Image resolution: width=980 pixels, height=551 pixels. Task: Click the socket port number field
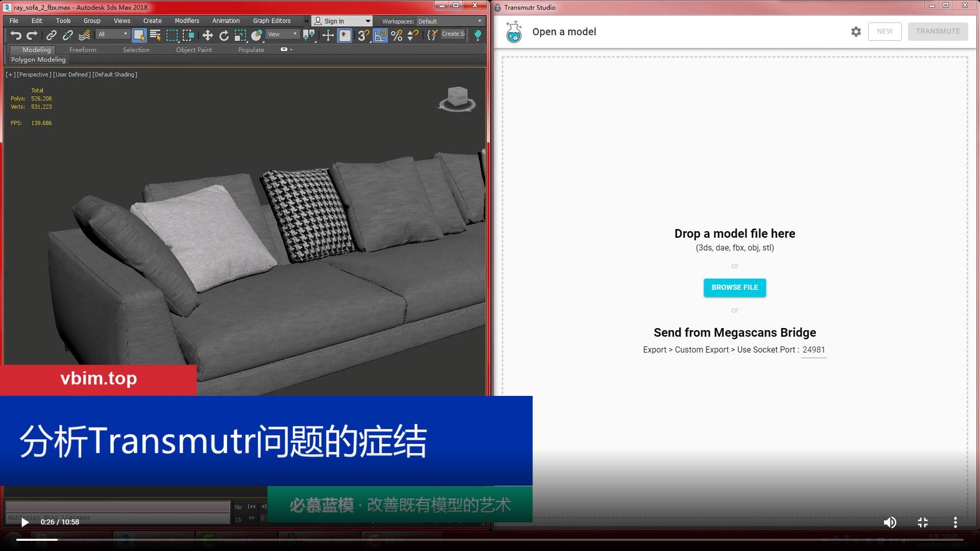point(814,350)
